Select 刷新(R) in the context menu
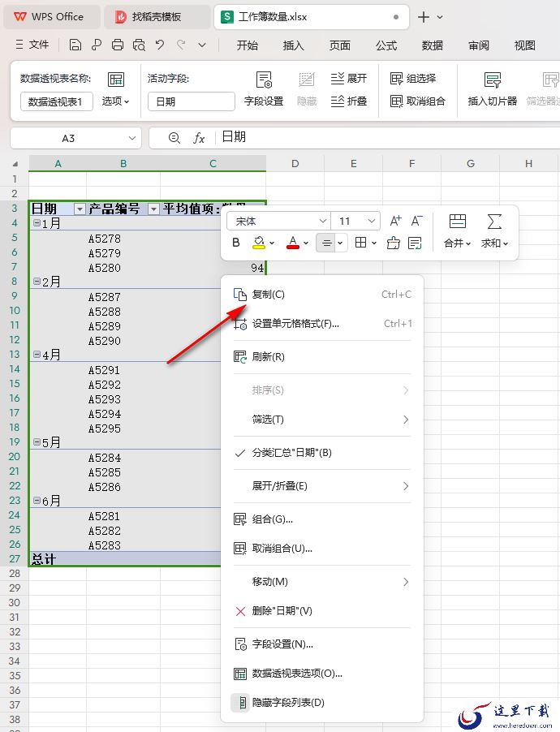This screenshot has height=732, width=560. [322, 357]
